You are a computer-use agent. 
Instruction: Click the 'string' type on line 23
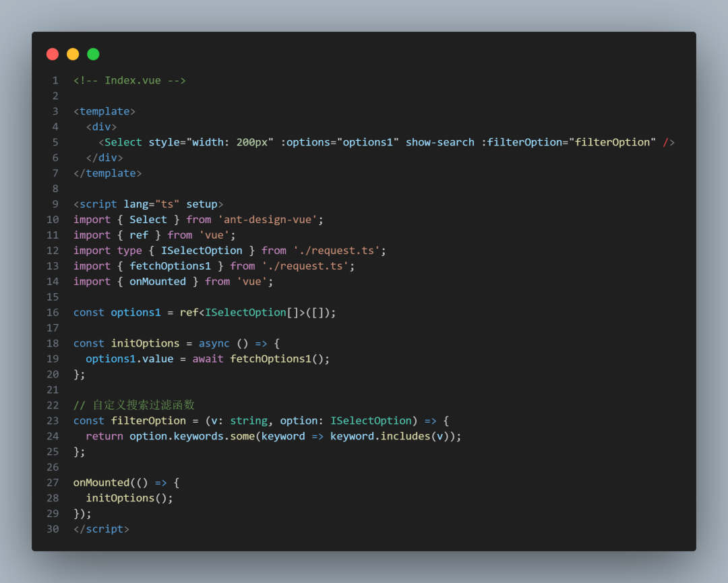click(x=248, y=421)
